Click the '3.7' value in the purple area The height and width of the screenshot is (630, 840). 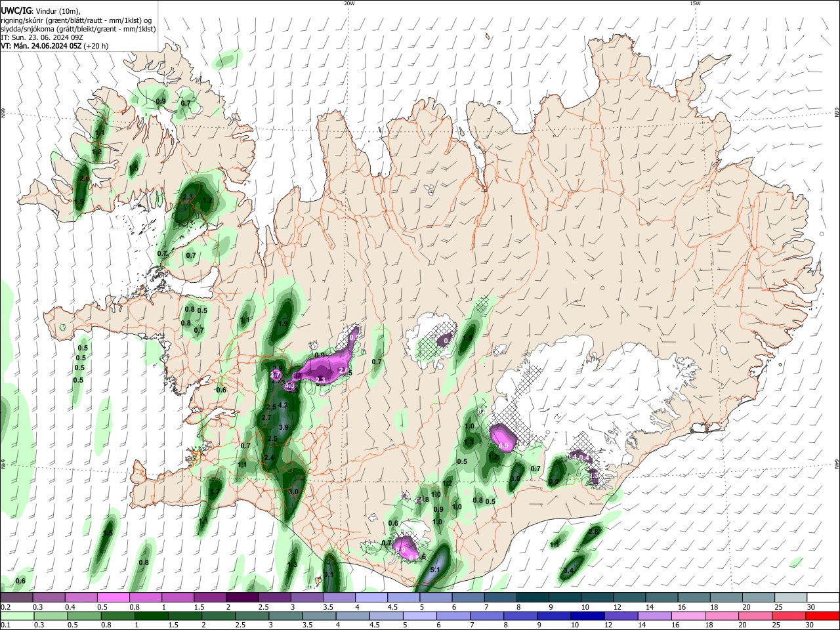276,375
